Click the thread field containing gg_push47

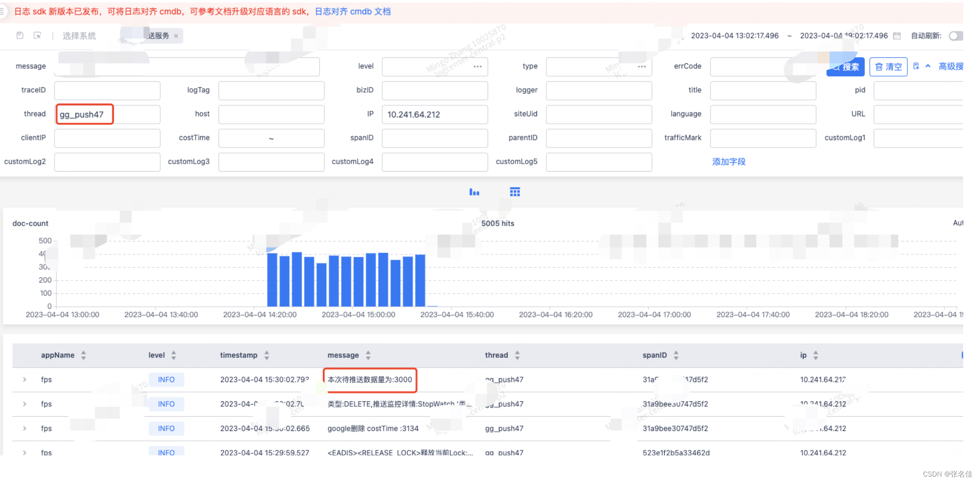(107, 114)
